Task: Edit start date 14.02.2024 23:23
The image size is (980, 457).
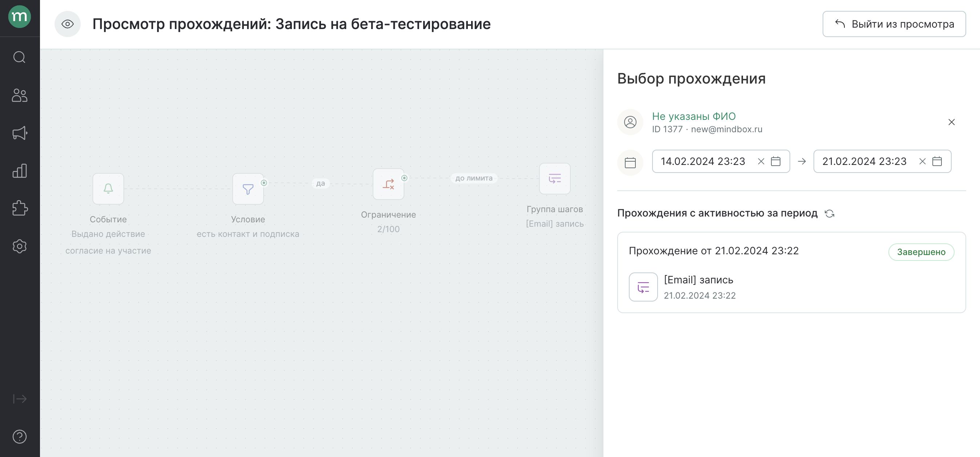Action: point(703,162)
